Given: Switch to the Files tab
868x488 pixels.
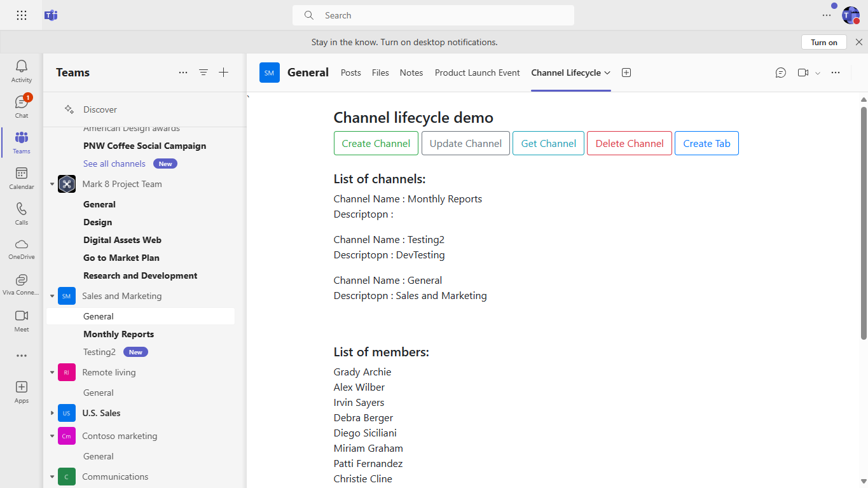Looking at the screenshot, I should point(380,73).
